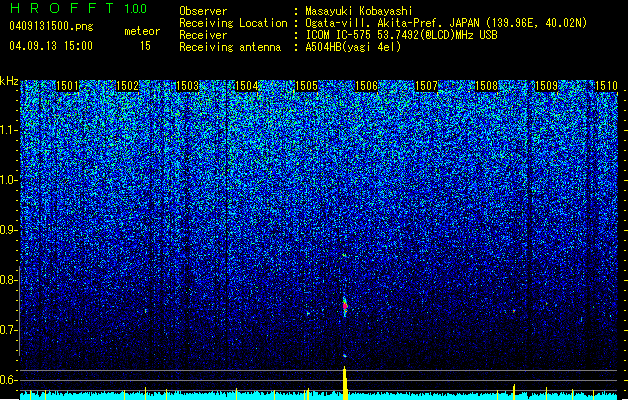The height and width of the screenshot is (400, 629).
Task: Click the 1.1 kHz axis label
Action: [x=8, y=130]
